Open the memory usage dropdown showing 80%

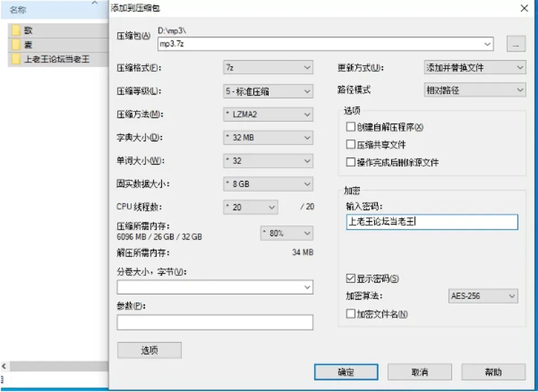pyautogui.click(x=286, y=233)
